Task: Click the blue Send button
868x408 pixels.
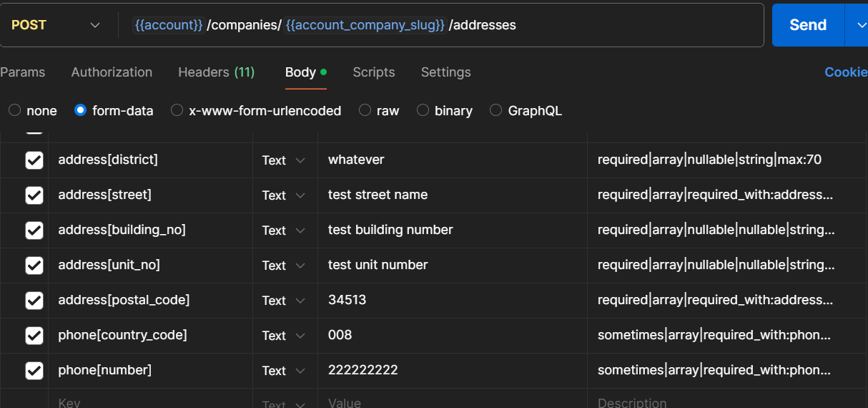Action: pos(807,25)
